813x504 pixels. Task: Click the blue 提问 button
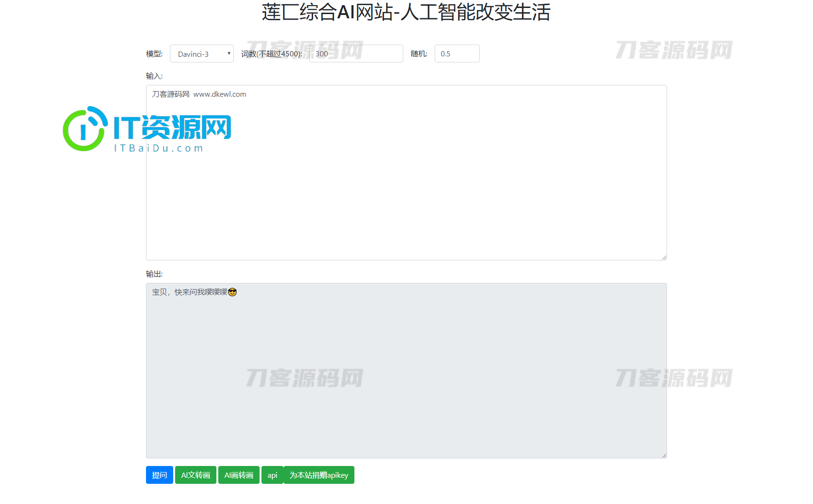tap(160, 475)
